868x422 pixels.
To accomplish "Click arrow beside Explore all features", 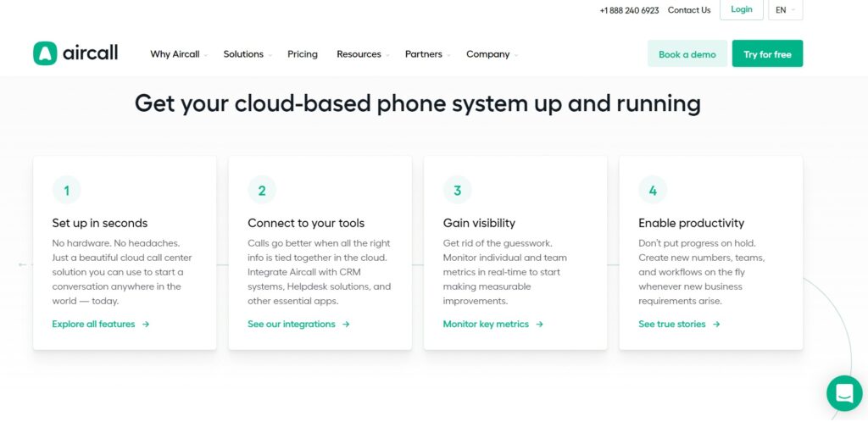I will coord(146,325).
